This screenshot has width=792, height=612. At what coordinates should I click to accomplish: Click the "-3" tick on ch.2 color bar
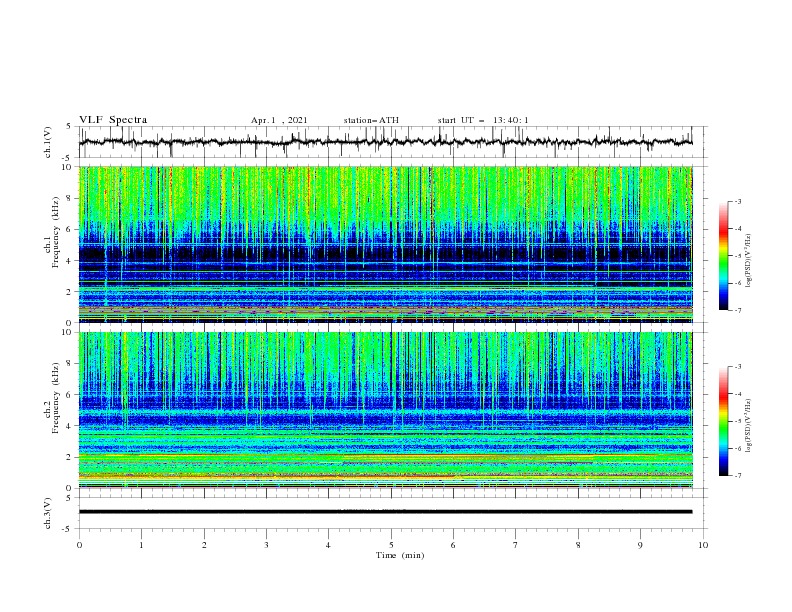click(x=738, y=367)
